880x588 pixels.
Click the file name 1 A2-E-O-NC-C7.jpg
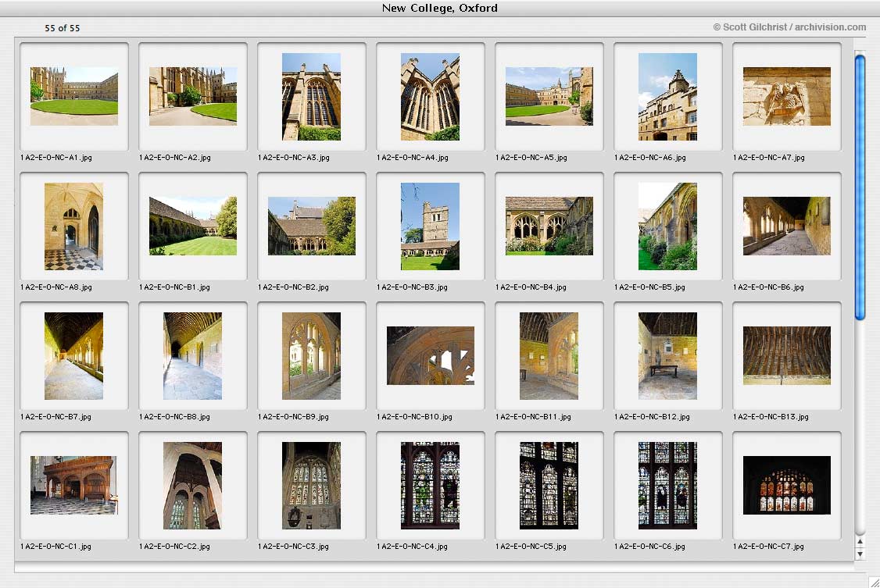point(768,546)
